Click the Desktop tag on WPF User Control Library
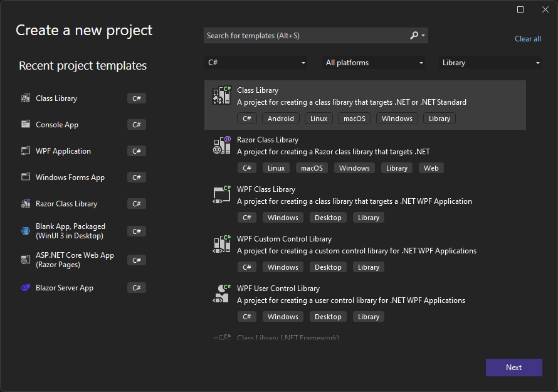 click(x=328, y=317)
